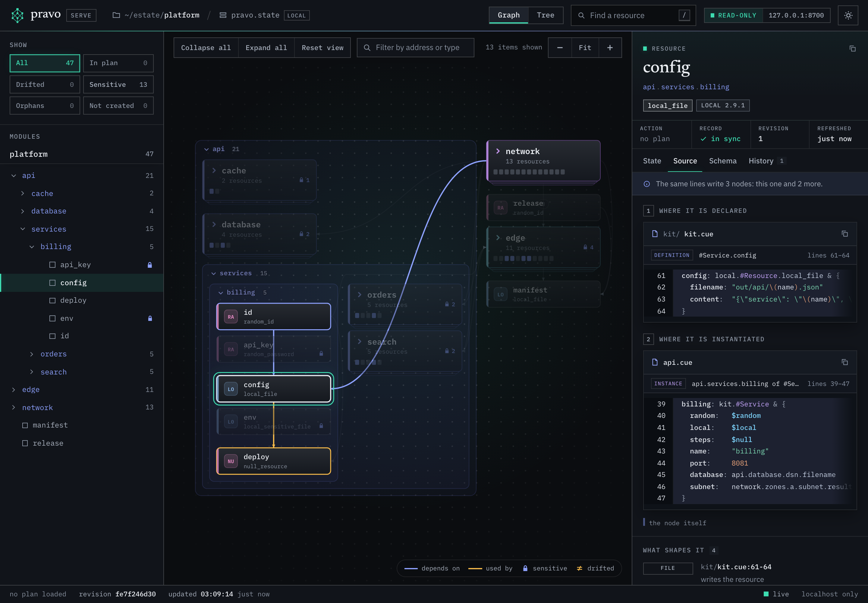Viewport: 868px width, 603px height.
Task: Click the Find a resource search field
Action: click(x=633, y=15)
